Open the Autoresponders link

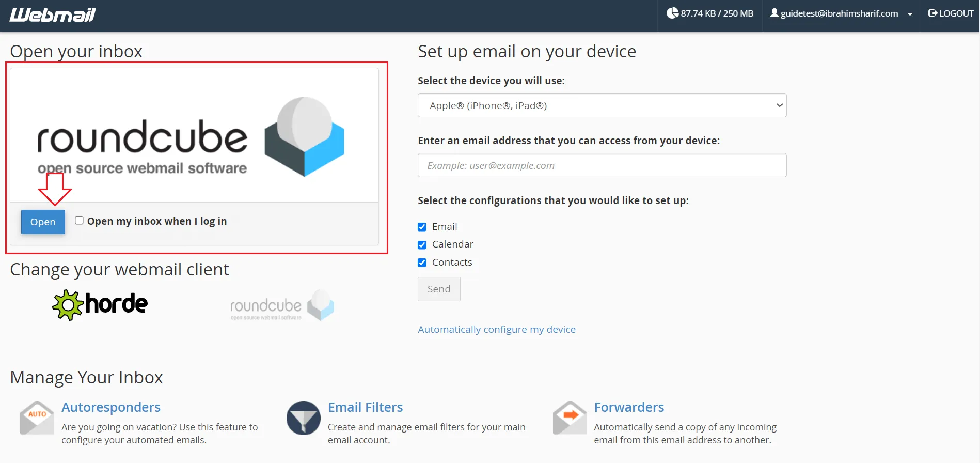(x=111, y=407)
